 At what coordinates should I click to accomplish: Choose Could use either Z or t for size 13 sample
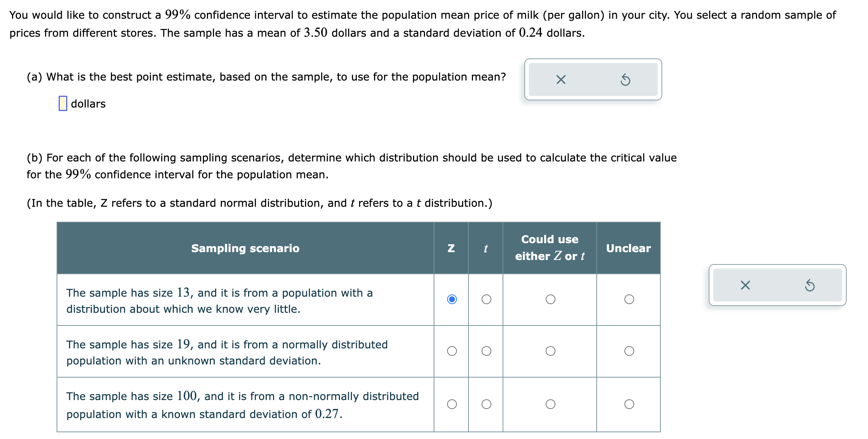tap(550, 299)
